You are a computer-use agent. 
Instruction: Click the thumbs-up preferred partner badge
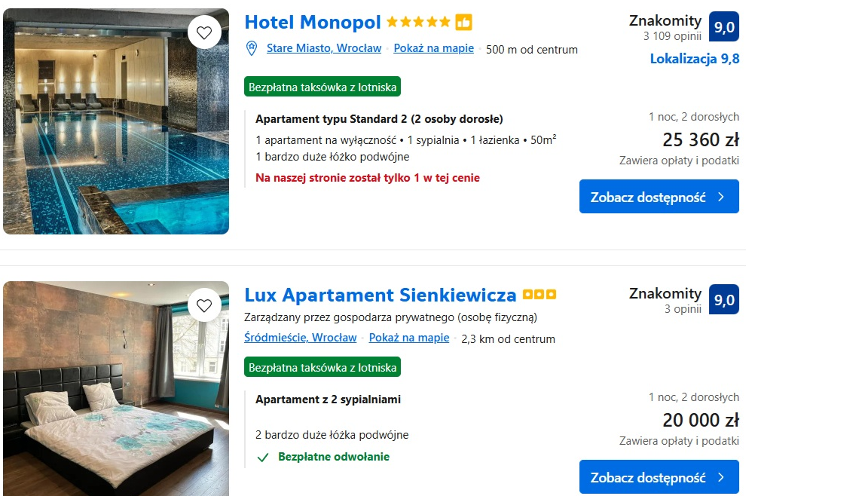pyautogui.click(x=463, y=22)
